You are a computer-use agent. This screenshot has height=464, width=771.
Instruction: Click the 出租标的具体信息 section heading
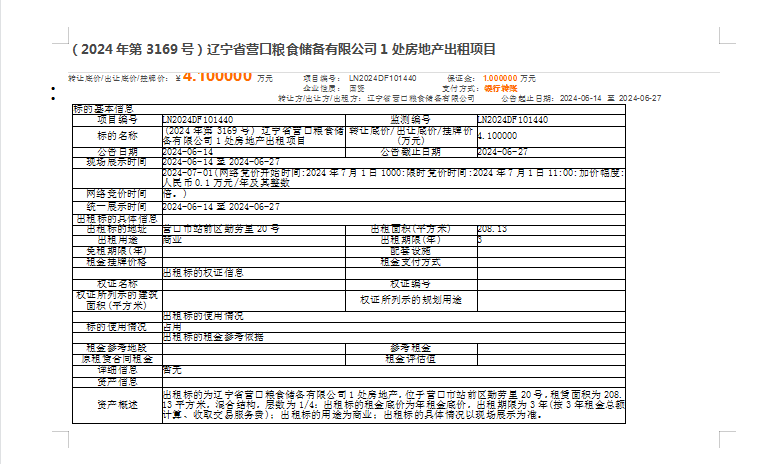(x=116, y=217)
